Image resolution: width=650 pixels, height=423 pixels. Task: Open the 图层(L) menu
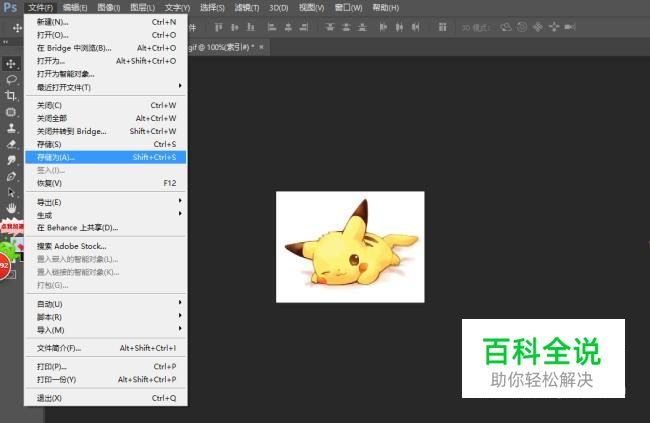(142, 8)
